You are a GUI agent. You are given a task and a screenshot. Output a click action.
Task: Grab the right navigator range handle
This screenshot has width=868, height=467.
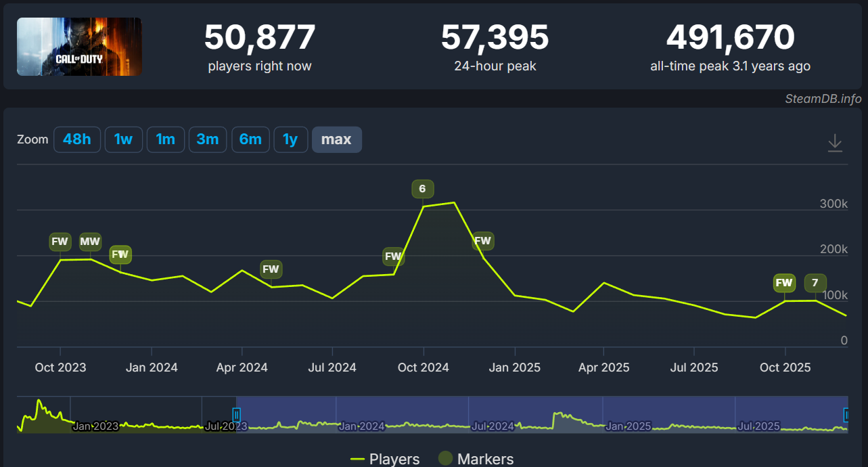(x=847, y=414)
